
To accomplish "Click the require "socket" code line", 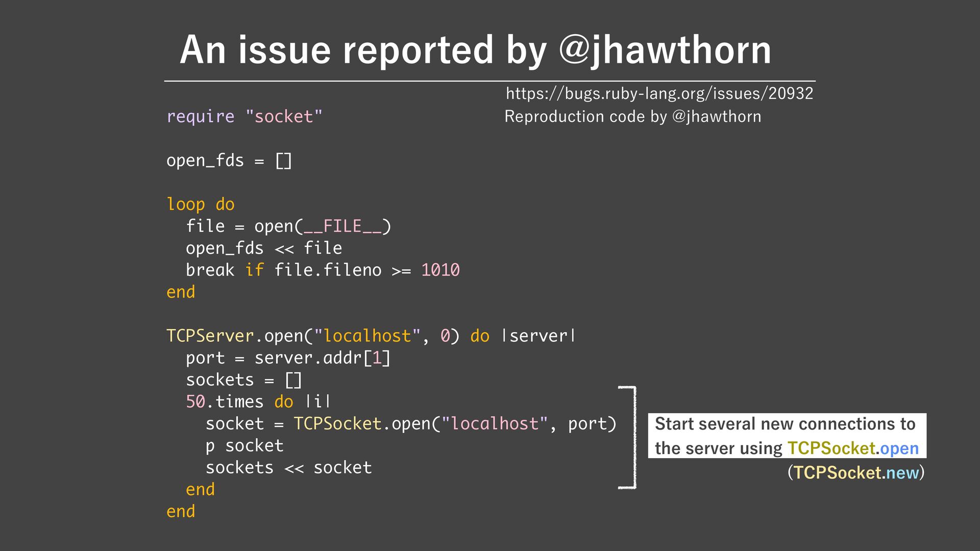I will tap(244, 116).
